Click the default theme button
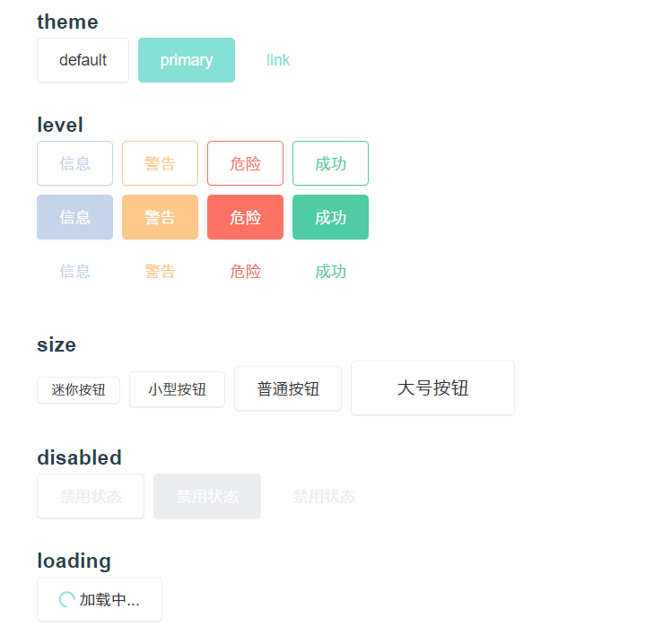The image size is (663, 644). coord(83,60)
